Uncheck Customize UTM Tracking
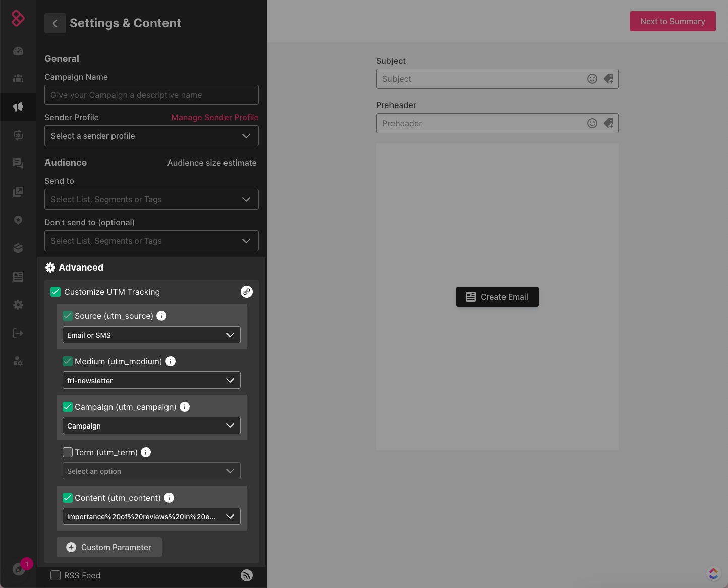 (x=55, y=292)
